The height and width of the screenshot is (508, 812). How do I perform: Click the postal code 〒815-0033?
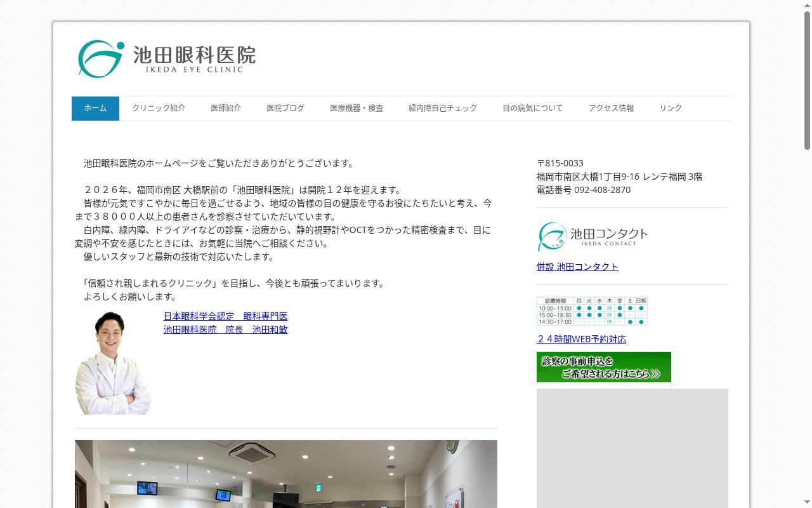[x=560, y=163]
